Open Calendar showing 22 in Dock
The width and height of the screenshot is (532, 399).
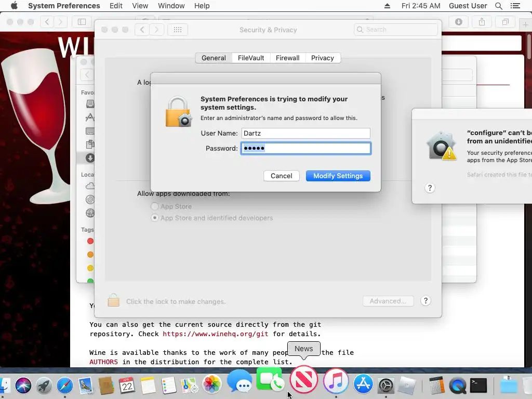point(127,385)
